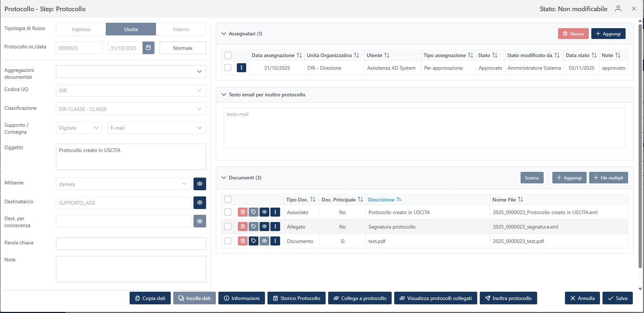Check the Allegato document row checkbox
This screenshot has height=313, width=644.
[x=228, y=227]
